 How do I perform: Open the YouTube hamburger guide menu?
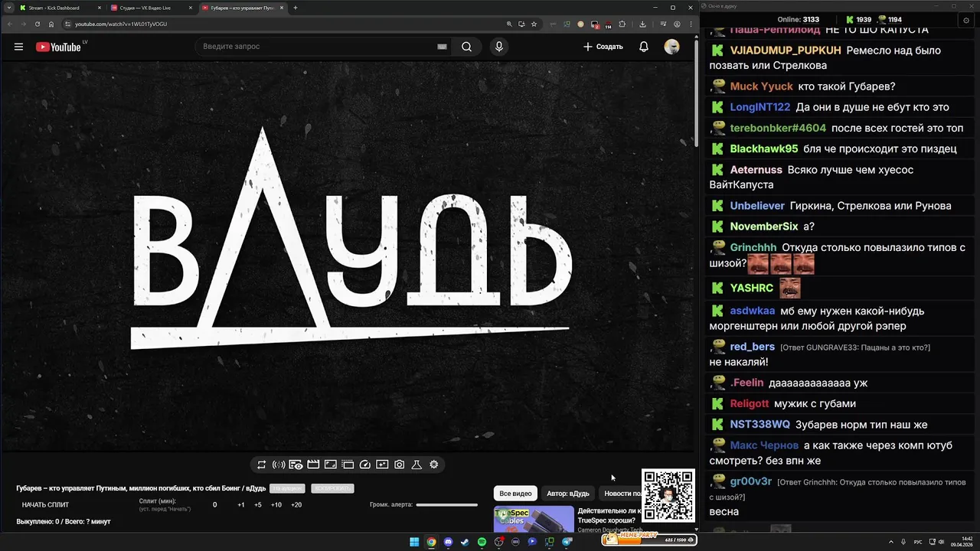tap(18, 47)
